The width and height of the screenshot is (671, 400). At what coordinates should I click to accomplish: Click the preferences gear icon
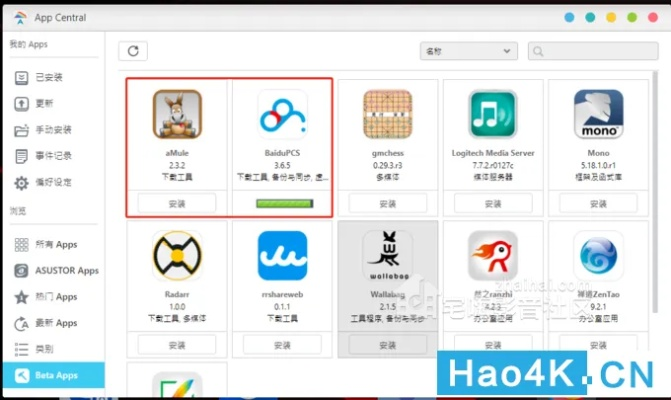tap(21, 183)
